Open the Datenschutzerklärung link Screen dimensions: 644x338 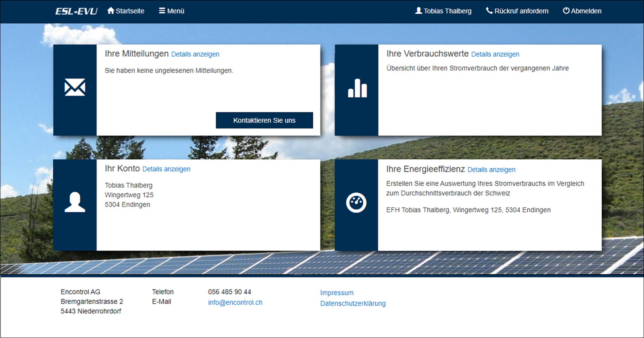point(353,304)
